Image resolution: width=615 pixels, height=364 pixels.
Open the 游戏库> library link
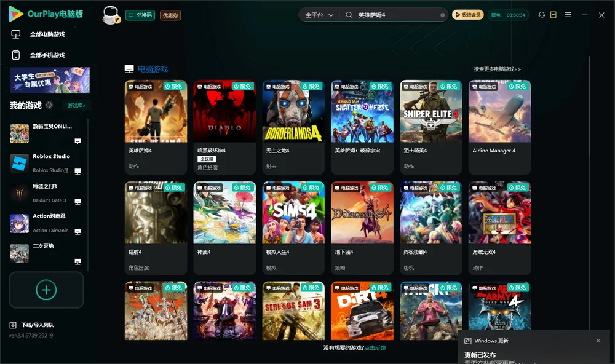coord(76,106)
